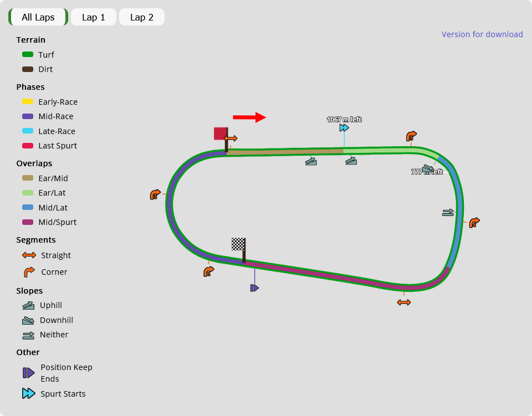Screen dimensions: 532x416
Task: Click the tan Ear/Mid overlap swatch
Action: (28, 178)
